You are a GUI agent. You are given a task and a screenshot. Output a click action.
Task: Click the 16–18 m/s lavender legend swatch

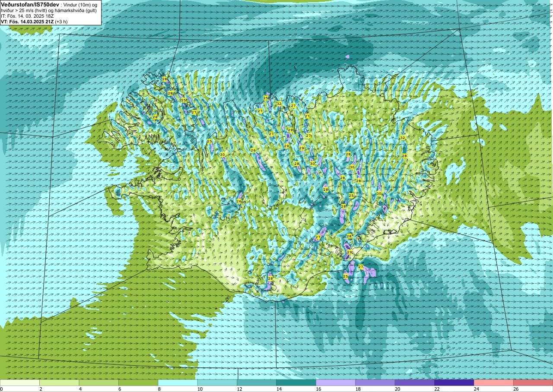click(x=336, y=383)
